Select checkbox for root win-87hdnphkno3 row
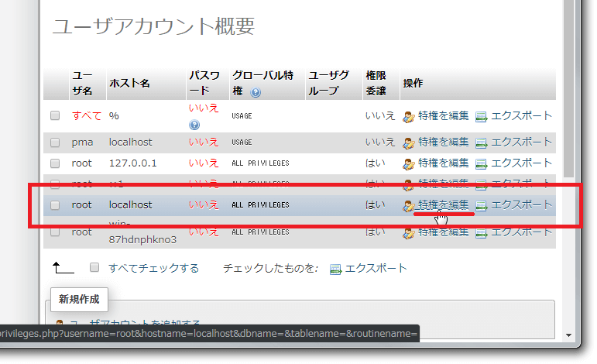Image resolution: width=597 pixels, height=364 pixels. (55, 232)
